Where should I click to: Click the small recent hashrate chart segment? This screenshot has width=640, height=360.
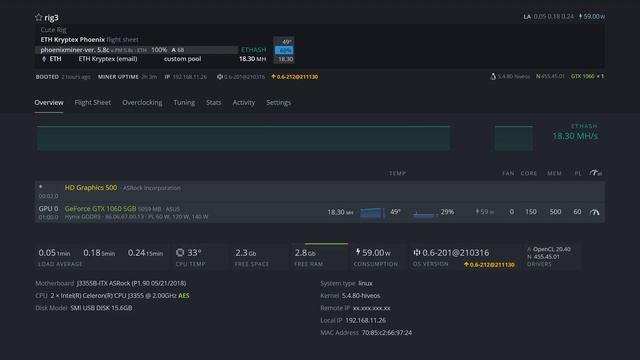click(x=513, y=138)
